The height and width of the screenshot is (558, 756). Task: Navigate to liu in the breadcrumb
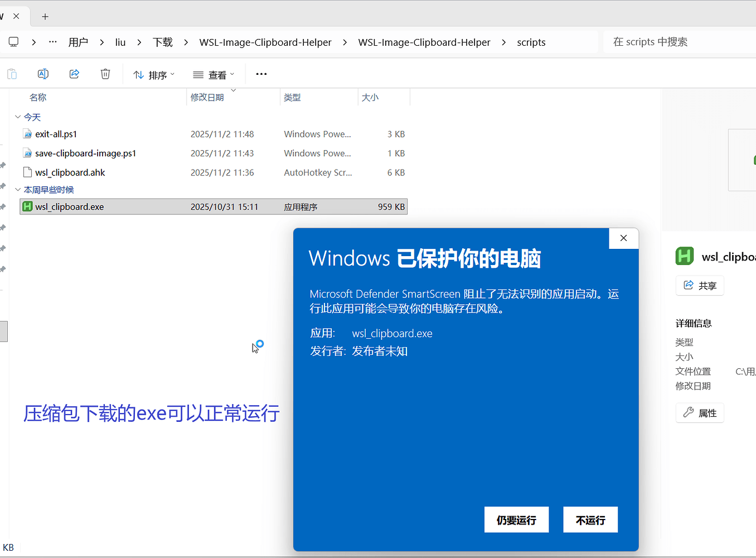pos(120,42)
